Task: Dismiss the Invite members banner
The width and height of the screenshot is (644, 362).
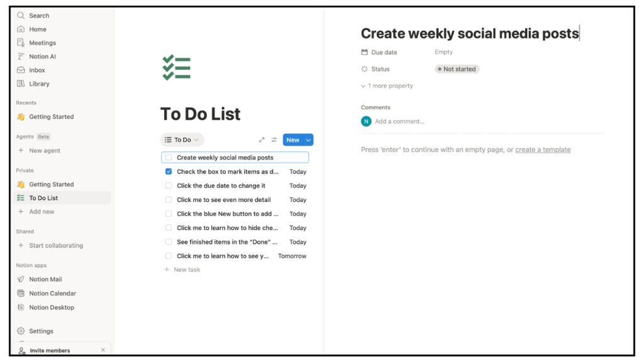Action: pyautogui.click(x=103, y=350)
